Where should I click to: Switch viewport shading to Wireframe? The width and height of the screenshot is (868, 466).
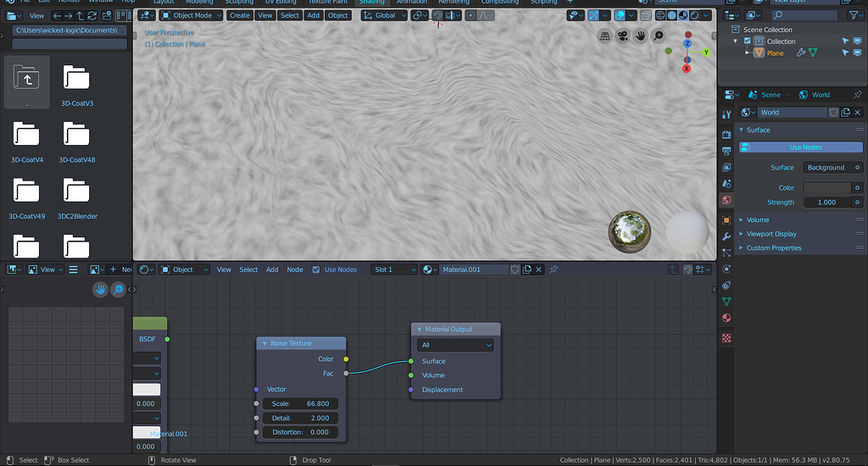659,15
